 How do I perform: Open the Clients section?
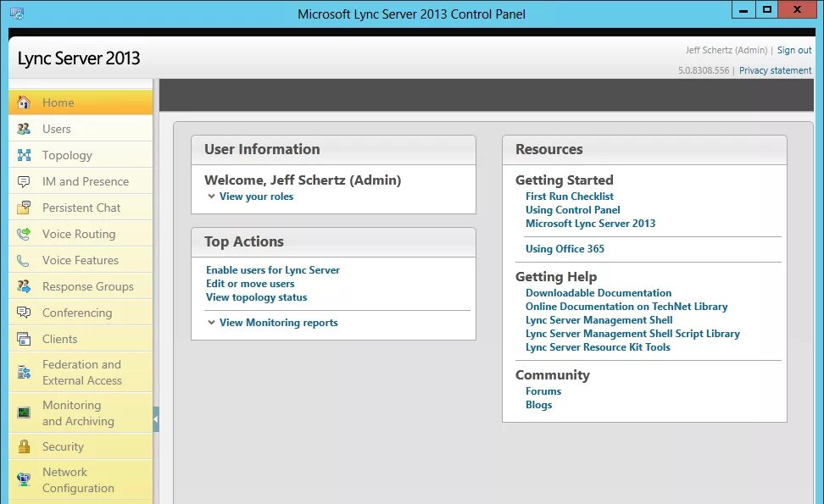(x=81, y=339)
